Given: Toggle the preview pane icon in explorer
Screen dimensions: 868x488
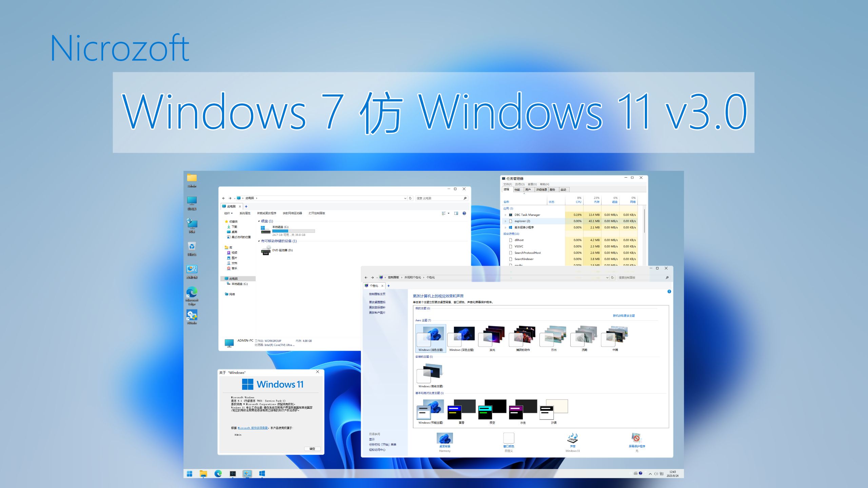Looking at the screenshot, I should point(456,213).
